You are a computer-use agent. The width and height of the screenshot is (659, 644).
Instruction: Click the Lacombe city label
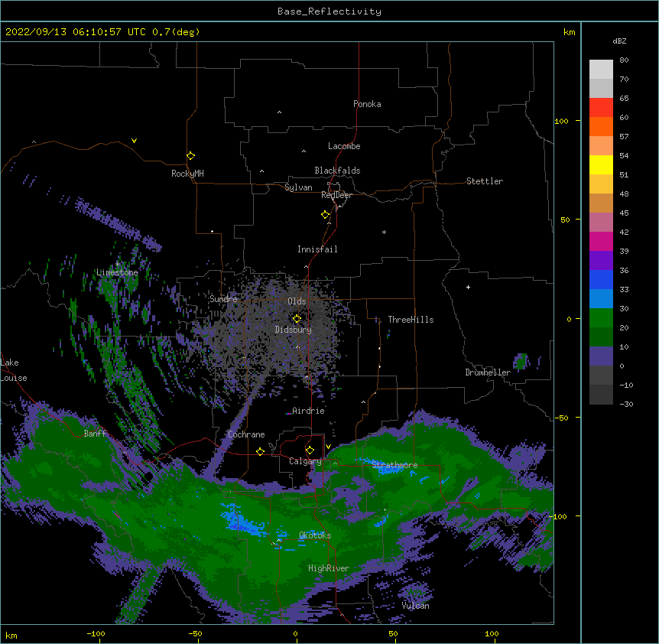(344, 146)
